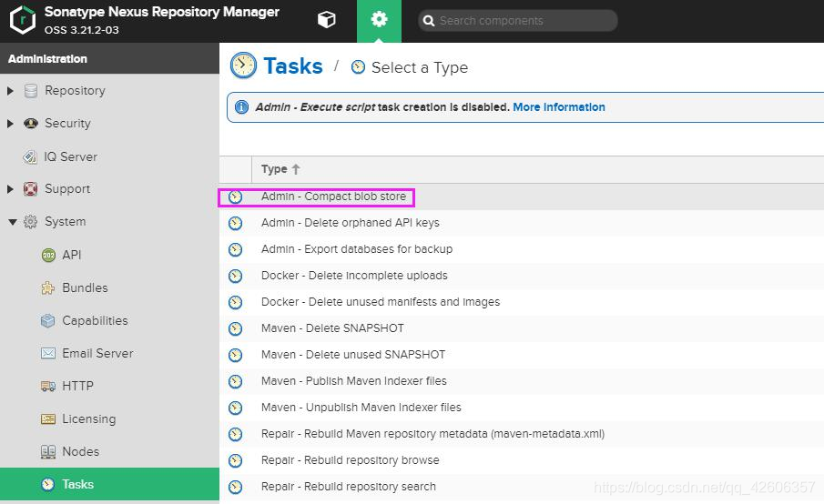Screen dimensions: 824x504
Task: Click clock icon beside Export databases for backup
Action: (236, 249)
